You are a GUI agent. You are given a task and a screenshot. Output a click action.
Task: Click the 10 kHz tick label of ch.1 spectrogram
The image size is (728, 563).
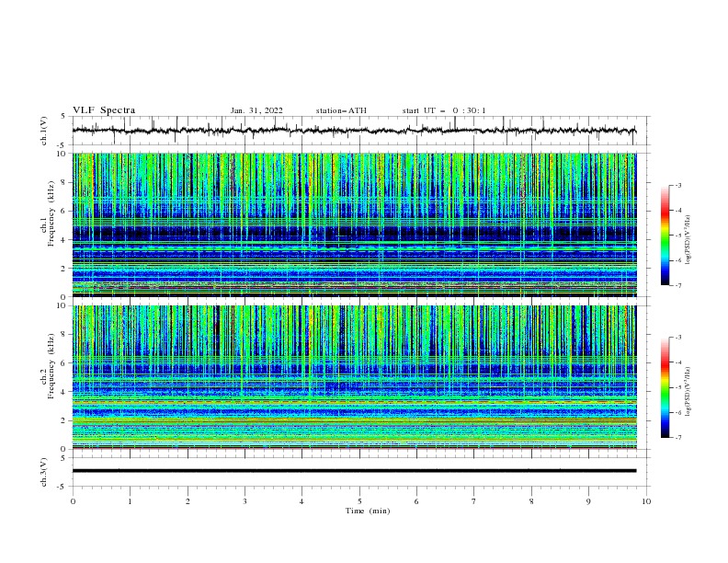coord(63,154)
